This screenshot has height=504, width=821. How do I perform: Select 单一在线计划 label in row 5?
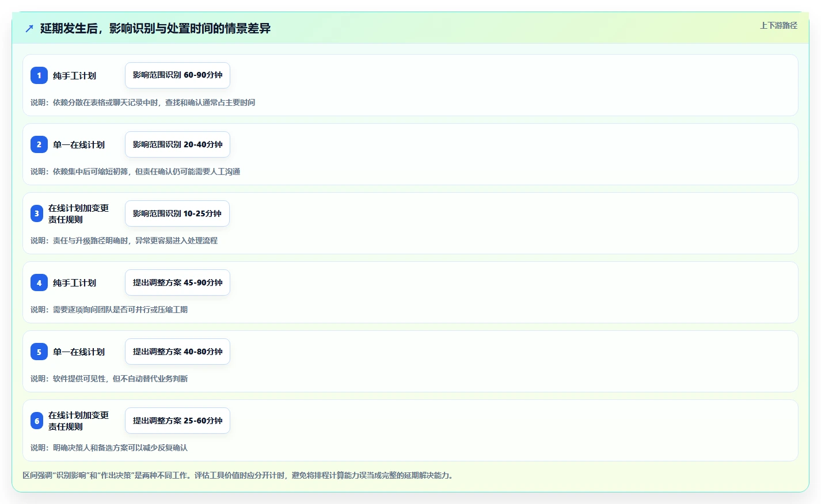(x=79, y=352)
